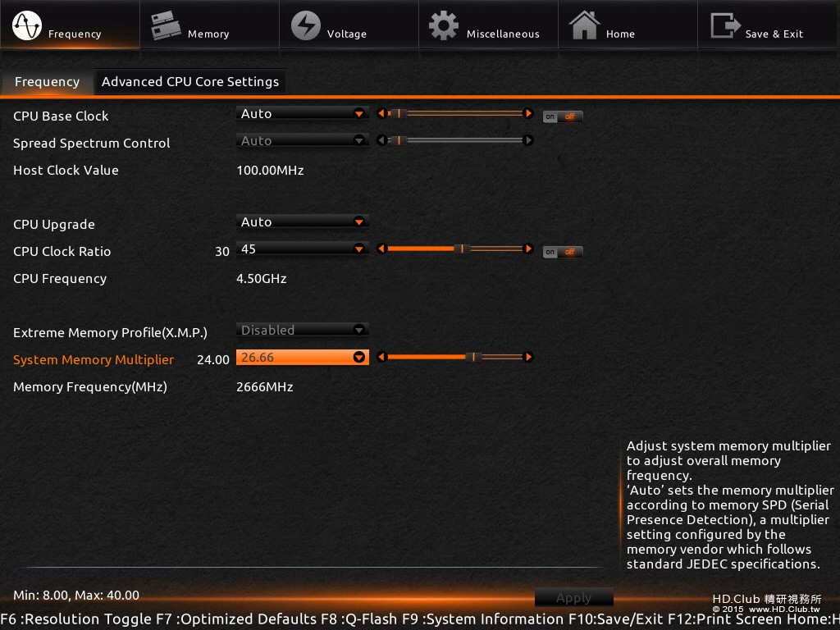Click the CPU Clock Ratio label
This screenshot has height=630, width=840.
pyautogui.click(x=62, y=251)
